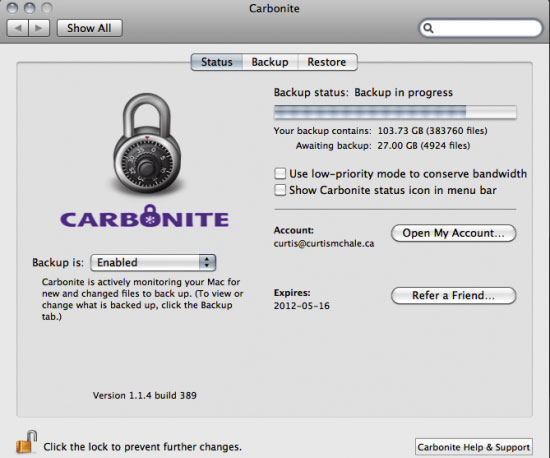Click the expiry date 2012-05-16
The image size is (550, 458).
point(302,306)
